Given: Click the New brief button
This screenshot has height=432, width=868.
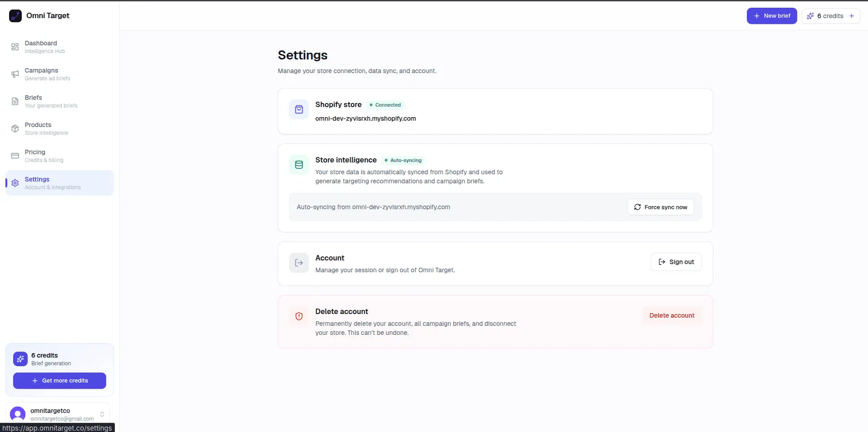Looking at the screenshot, I should click(x=772, y=16).
